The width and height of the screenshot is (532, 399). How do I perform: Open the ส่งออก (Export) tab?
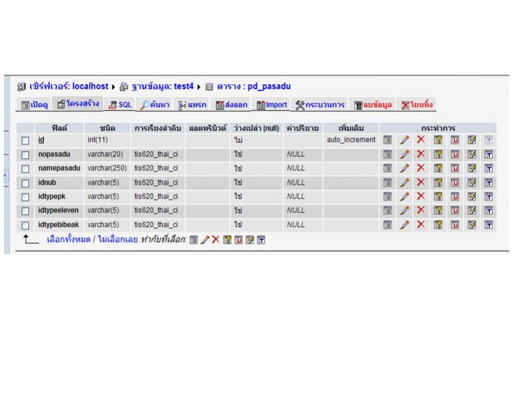[232, 105]
